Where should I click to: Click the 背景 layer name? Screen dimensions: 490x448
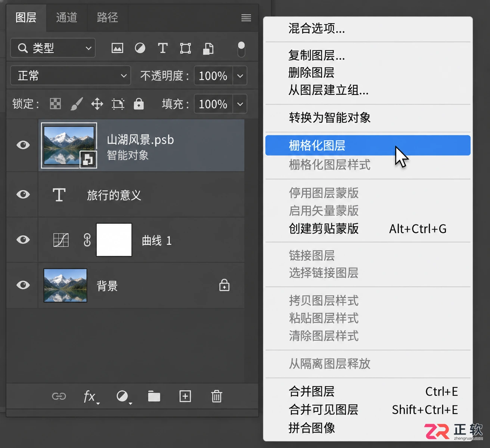pyautogui.click(x=107, y=286)
